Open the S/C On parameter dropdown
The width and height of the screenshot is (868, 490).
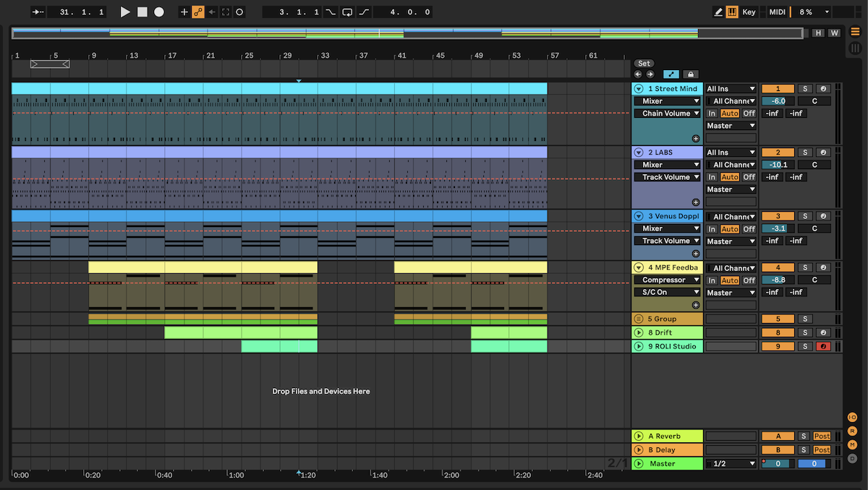tap(668, 292)
